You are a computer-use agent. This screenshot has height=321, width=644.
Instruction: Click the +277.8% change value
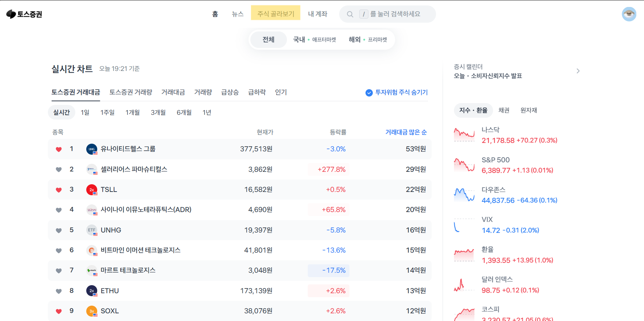tap(332, 169)
